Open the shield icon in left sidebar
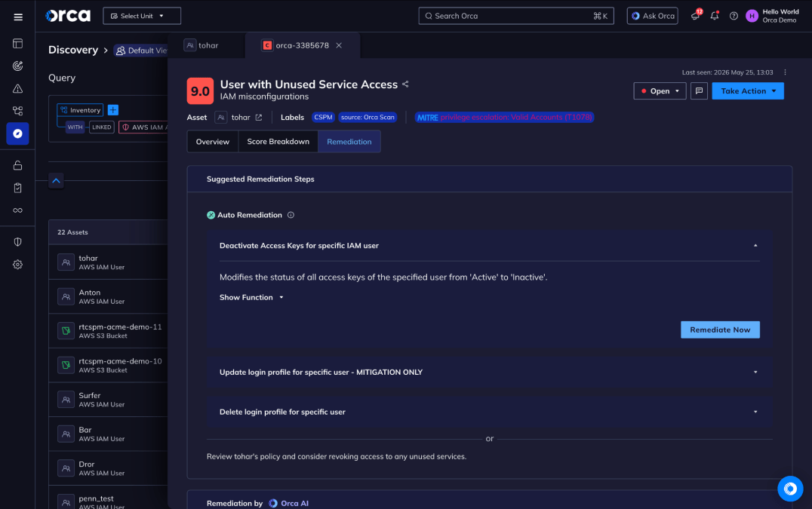The image size is (812, 509). pos(17,242)
